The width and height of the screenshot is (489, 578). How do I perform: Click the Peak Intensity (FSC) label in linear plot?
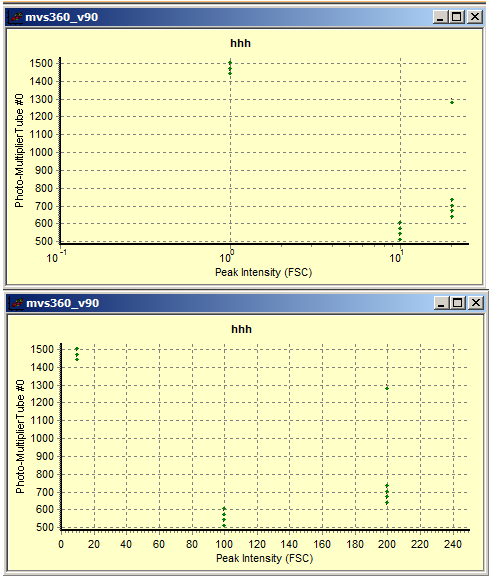[265, 558]
